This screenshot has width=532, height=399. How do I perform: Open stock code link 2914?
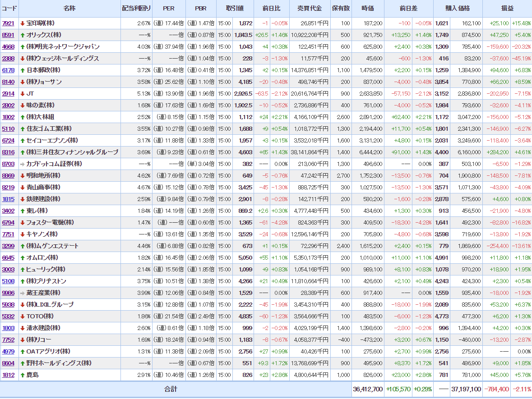[8, 94]
